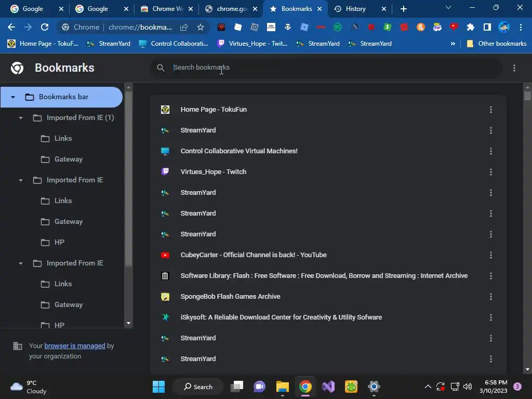Open a new tab with plus button

(403, 9)
